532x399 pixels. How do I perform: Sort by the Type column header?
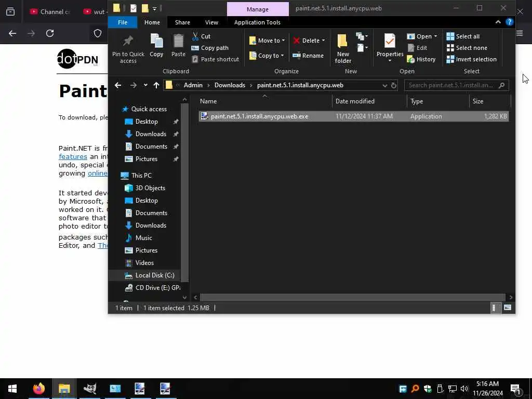coord(437,101)
